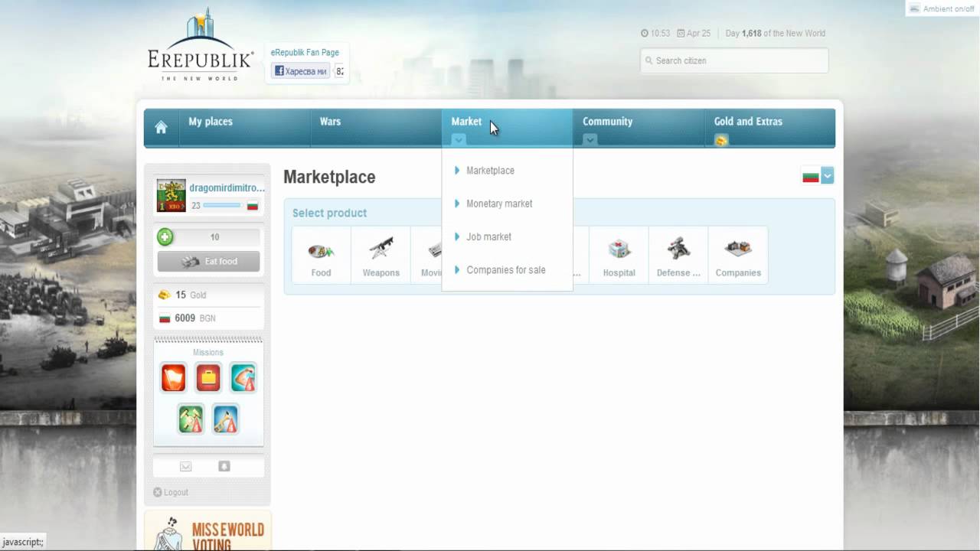Screen dimensions: 980x551
Task: Open the red flag mission icon
Action: [173, 377]
